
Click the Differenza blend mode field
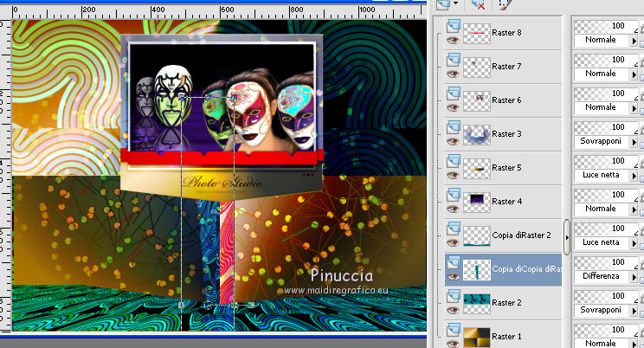point(602,276)
